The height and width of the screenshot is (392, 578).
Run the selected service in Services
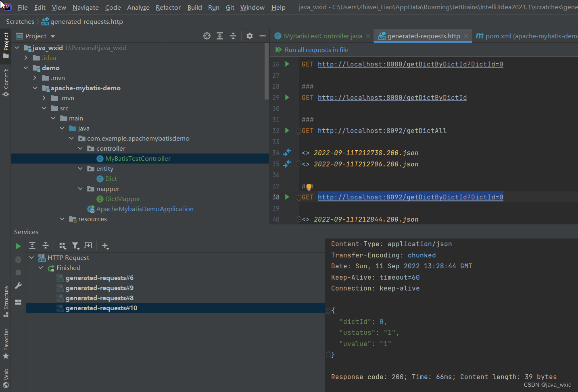18,246
